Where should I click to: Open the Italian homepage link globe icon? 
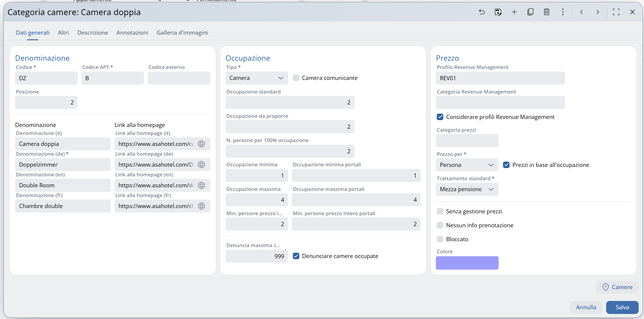click(x=201, y=144)
